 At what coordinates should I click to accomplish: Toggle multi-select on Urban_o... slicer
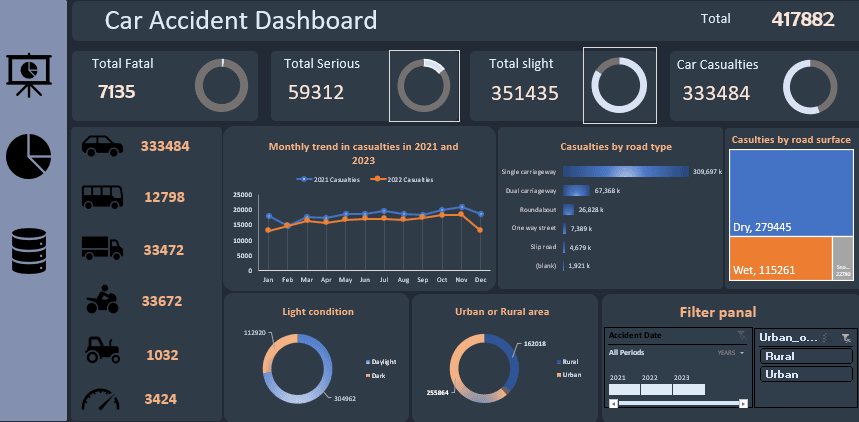click(x=829, y=338)
